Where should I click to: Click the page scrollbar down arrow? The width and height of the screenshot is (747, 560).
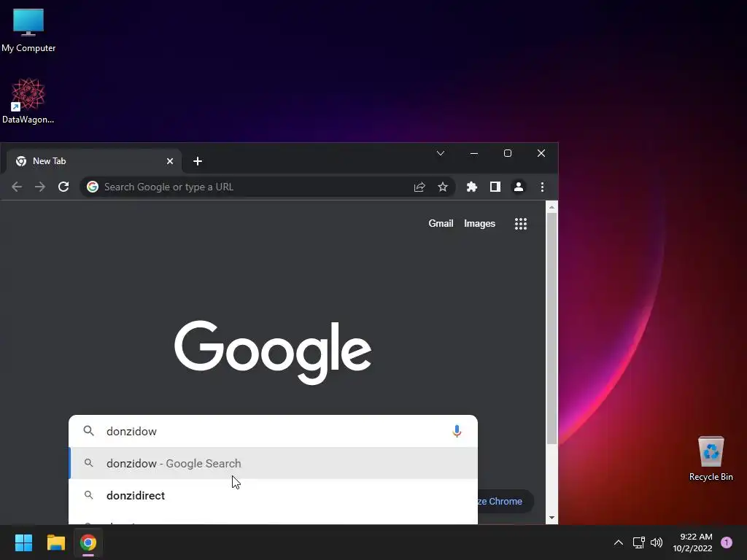551,518
